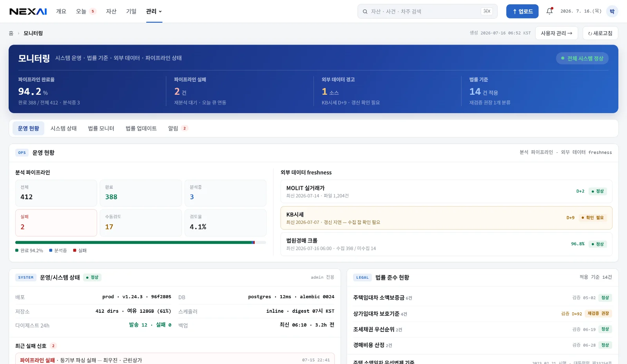The image size is (627, 364).
Task: Click the NEXAI logo
Action: (x=28, y=11)
